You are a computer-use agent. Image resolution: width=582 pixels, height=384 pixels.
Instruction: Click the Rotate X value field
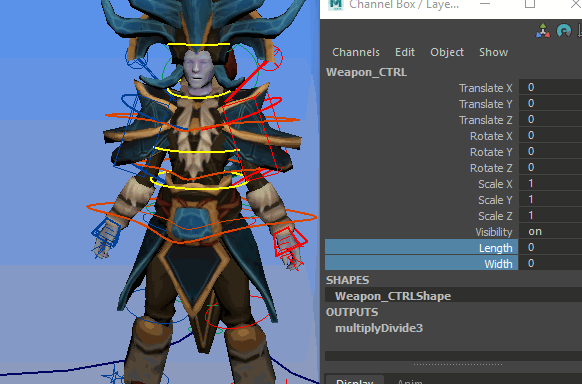550,135
